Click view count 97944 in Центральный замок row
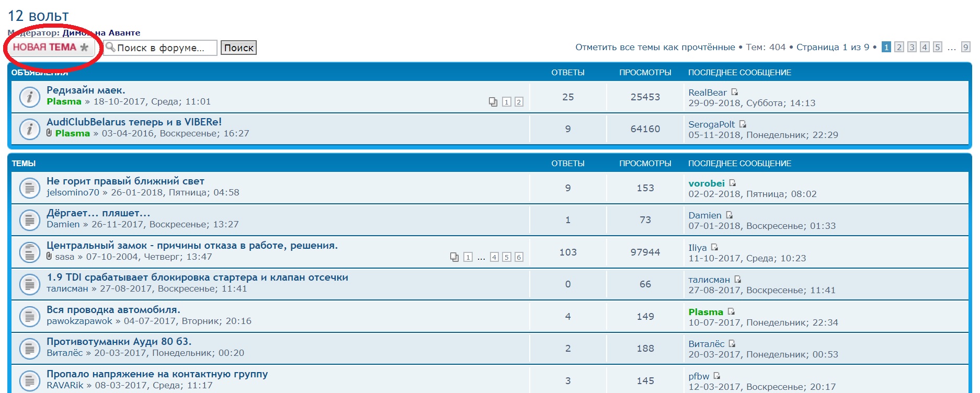 coord(645,252)
